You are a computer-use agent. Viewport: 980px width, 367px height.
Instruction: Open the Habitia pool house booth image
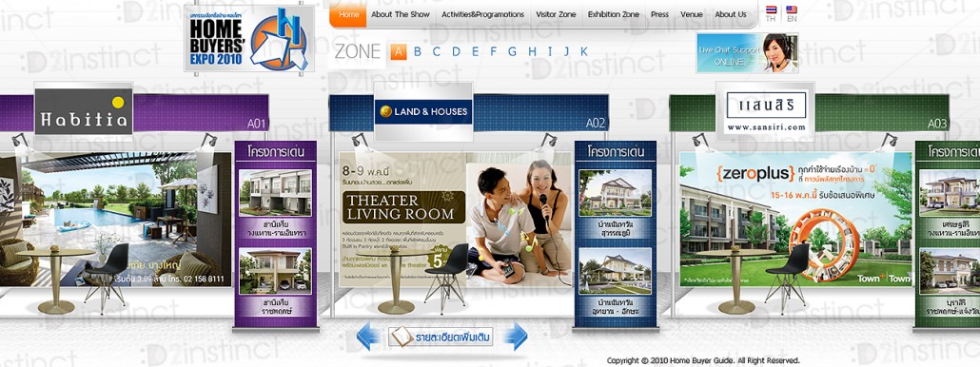tap(116, 219)
